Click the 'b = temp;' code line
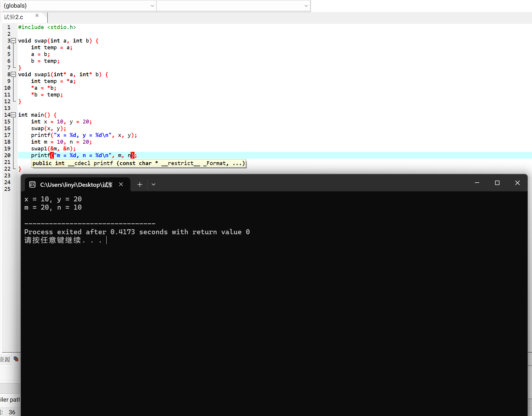The height and width of the screenshot is (416, 532). point(45,61)
